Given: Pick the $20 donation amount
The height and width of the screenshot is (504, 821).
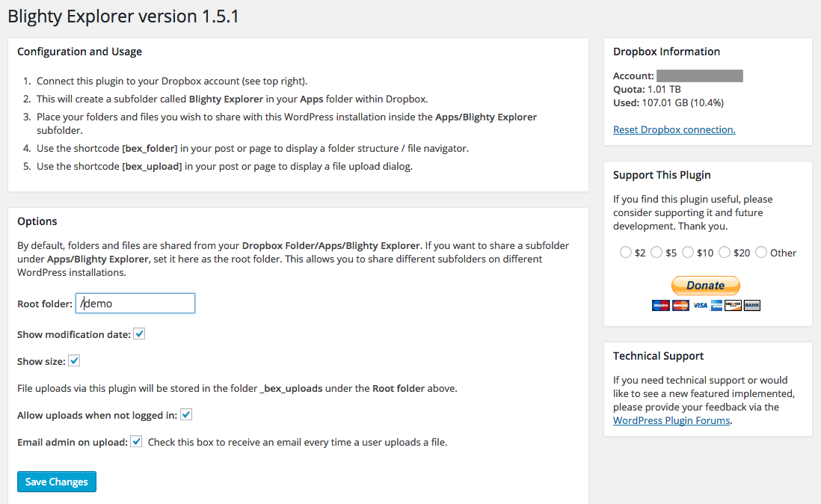Looking at the screenshot, I should click(x=725, y=252).
